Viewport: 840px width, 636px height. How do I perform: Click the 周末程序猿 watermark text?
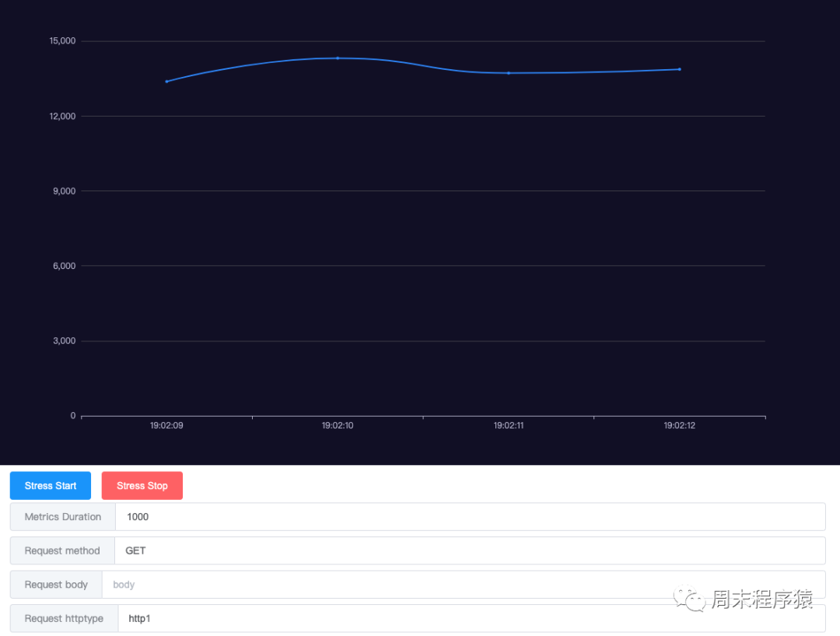(762, 599)
